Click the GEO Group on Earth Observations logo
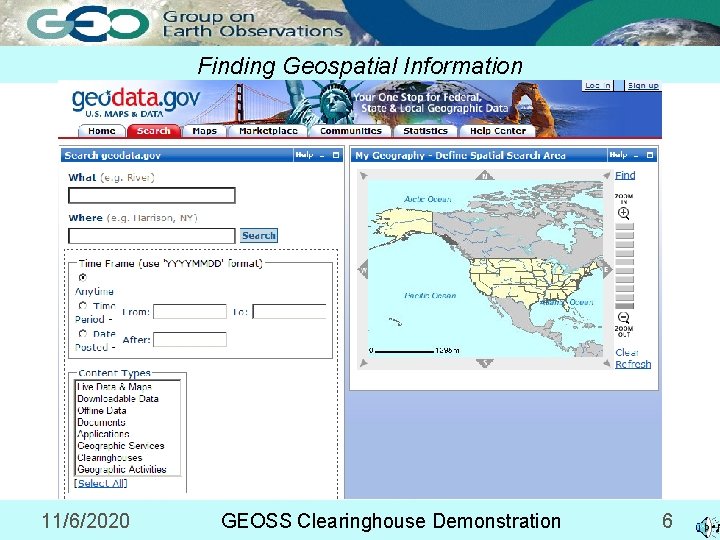The height and width of the screenshot is (540, 720). pos(185,23)
